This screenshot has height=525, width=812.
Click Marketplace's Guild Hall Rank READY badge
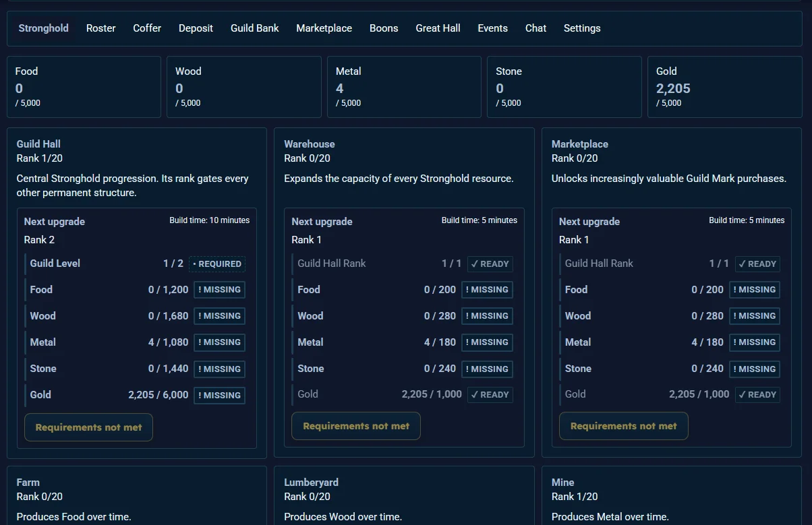point(757,264)
